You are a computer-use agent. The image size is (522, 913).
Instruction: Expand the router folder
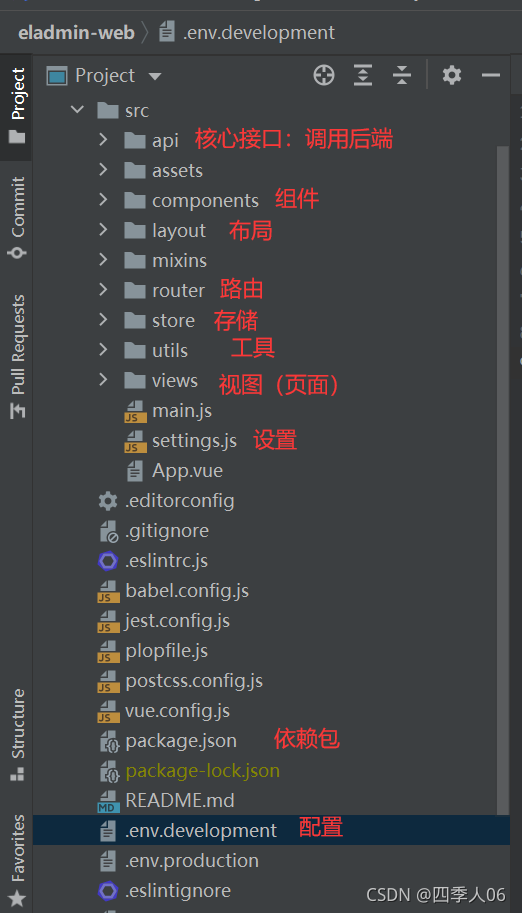point(104,289)
